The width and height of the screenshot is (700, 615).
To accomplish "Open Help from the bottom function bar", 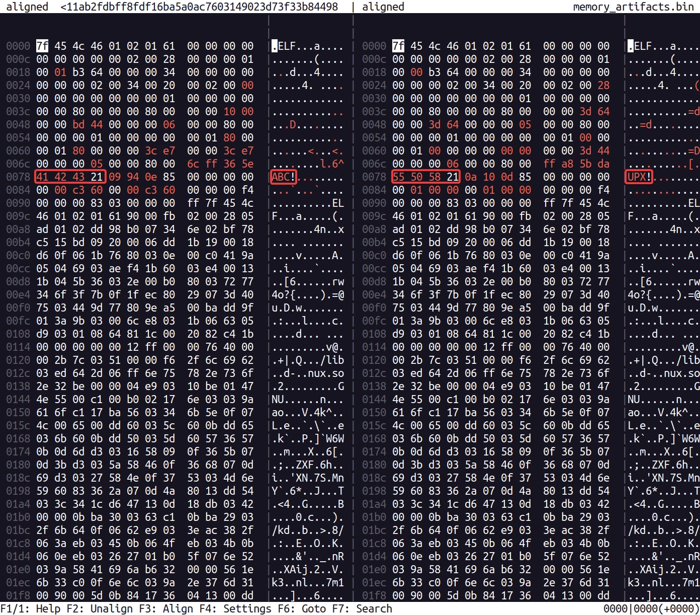I will pyautogui.click(x=30, y=608).
